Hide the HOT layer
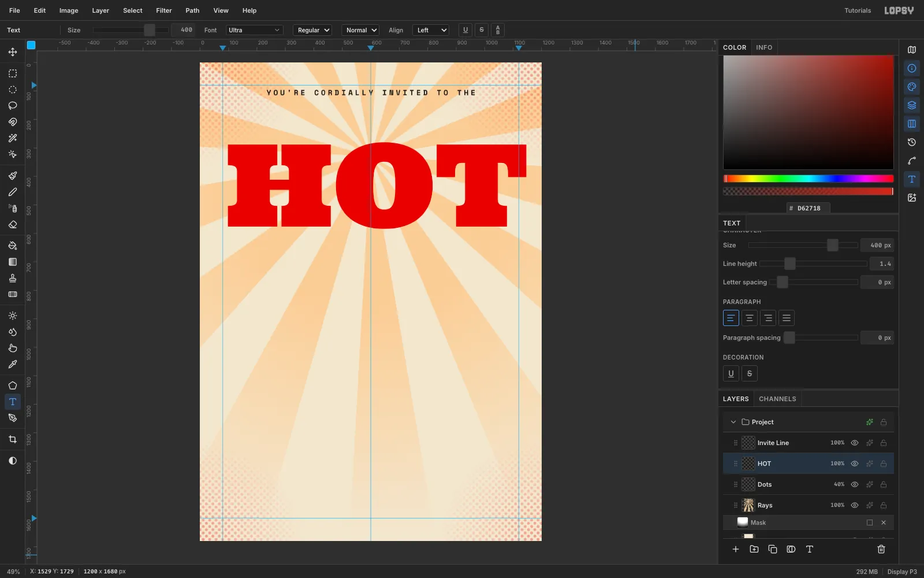924x578 pixels. click(x=855, y=464)
